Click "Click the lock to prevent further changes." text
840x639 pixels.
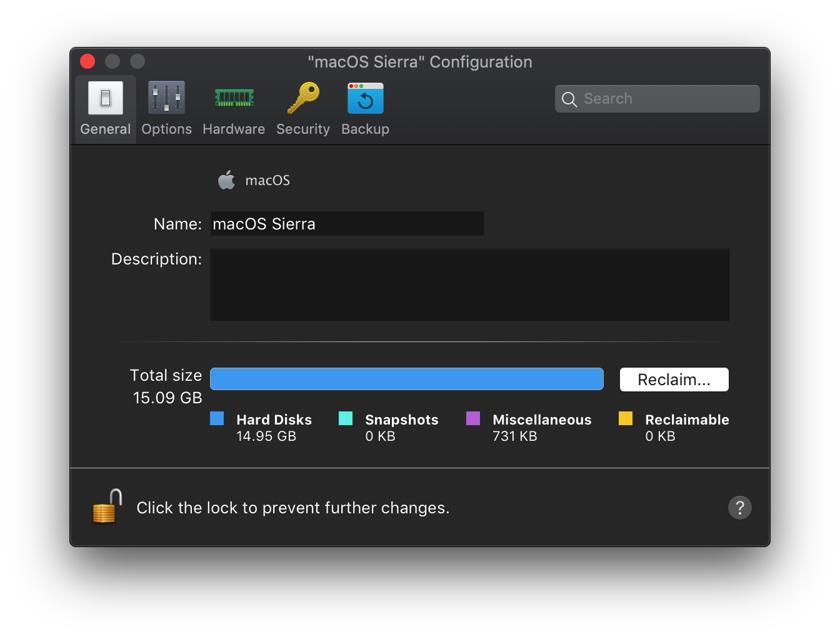293,508
